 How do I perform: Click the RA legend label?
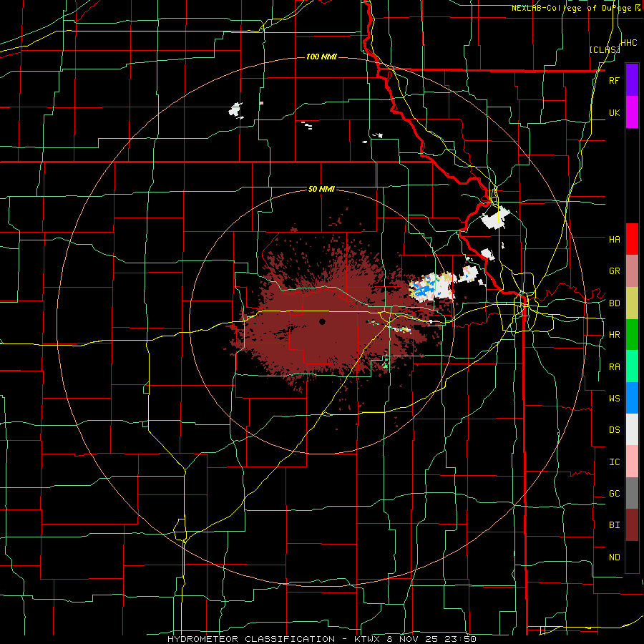point(614,367)
